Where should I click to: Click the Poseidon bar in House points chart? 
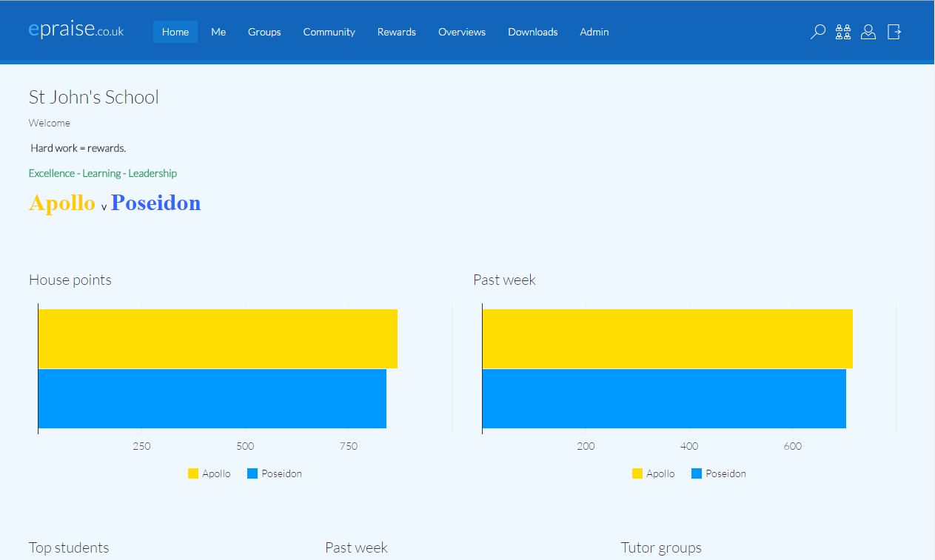[212, 399]
